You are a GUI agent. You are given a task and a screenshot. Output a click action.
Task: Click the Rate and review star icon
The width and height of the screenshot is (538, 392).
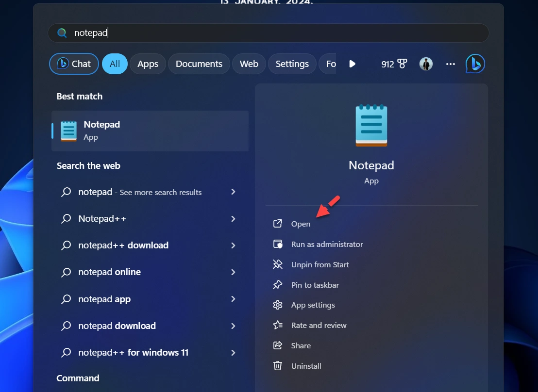pyautogui.click(x=278, y=325)
